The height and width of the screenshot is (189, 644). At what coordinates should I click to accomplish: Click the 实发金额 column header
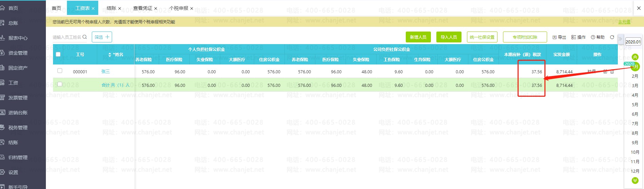pos(561,55)
